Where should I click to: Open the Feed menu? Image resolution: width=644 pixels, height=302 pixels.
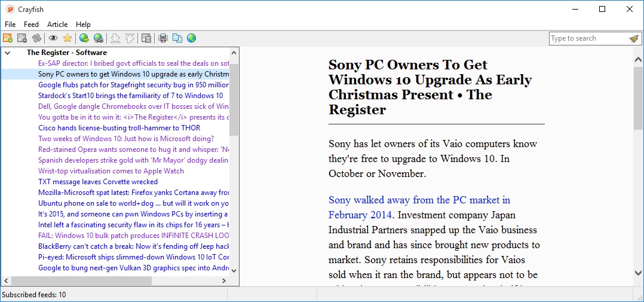point(31,25)
